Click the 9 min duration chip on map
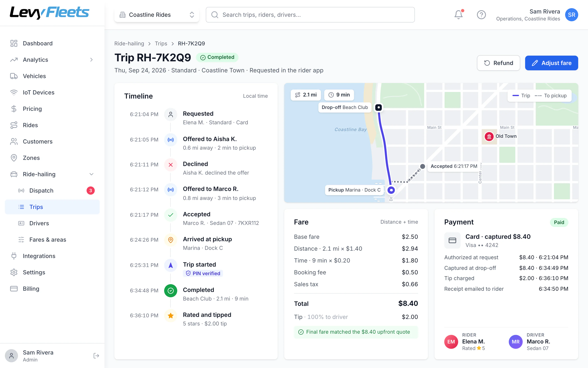 click(x=339, y=95)
